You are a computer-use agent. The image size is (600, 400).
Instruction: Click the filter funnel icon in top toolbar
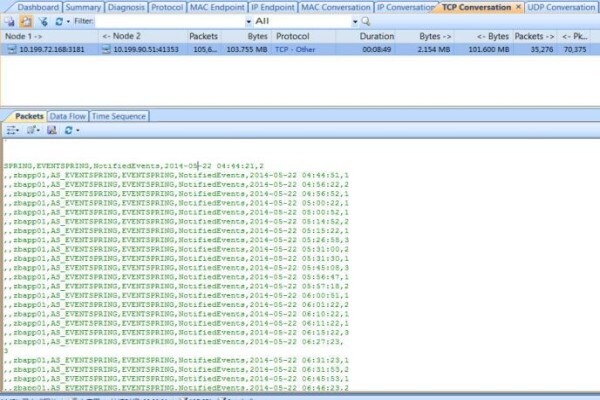coord(43,21)
